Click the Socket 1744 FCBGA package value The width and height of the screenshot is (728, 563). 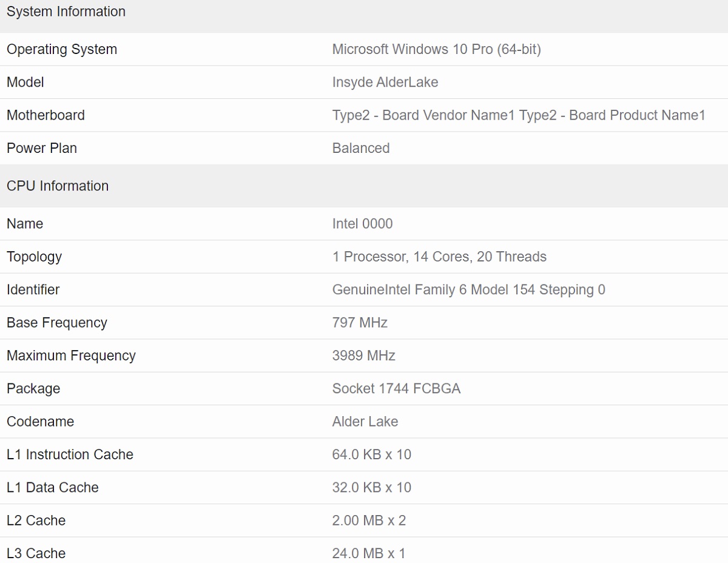pos(396,388)
